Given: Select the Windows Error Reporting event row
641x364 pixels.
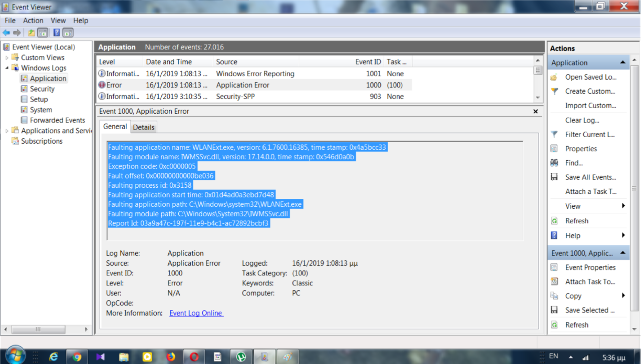Looking at the screenshot, I should 254,74.
